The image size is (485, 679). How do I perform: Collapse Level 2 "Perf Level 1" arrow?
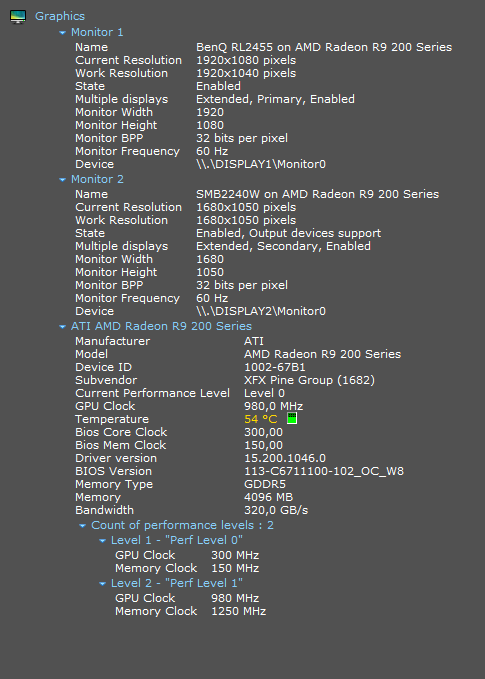pos(103,584)
